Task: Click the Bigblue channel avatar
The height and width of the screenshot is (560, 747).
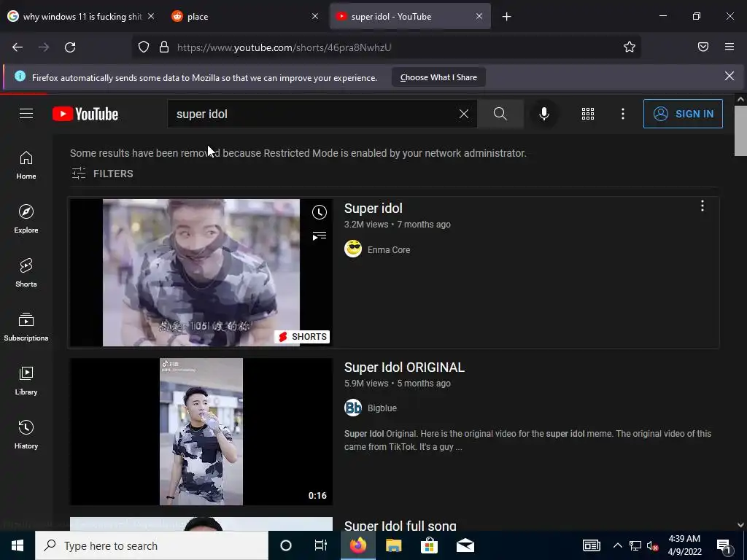Action: point(353,408)
